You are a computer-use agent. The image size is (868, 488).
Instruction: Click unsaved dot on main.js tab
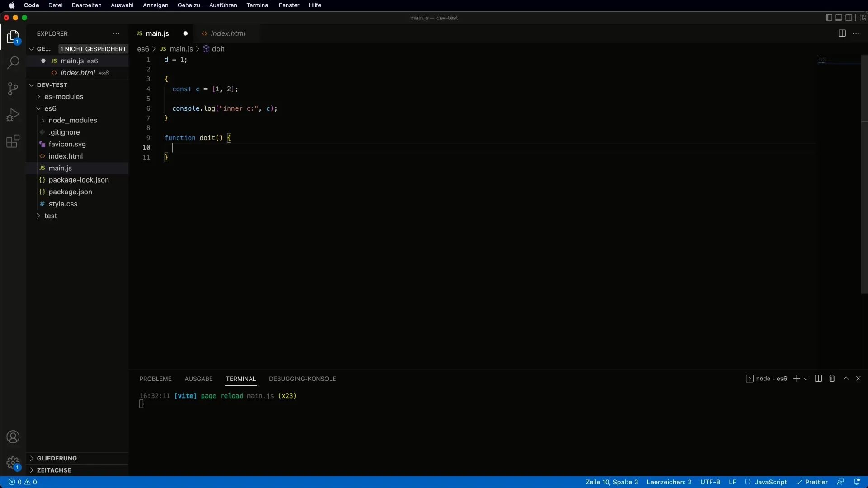pos(185,33)
